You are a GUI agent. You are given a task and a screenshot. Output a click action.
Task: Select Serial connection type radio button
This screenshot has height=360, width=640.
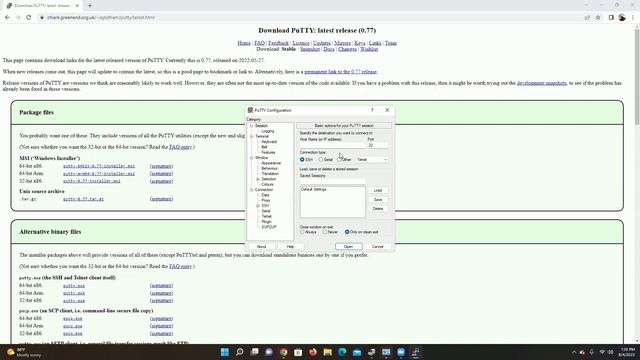tap(321, 160)
